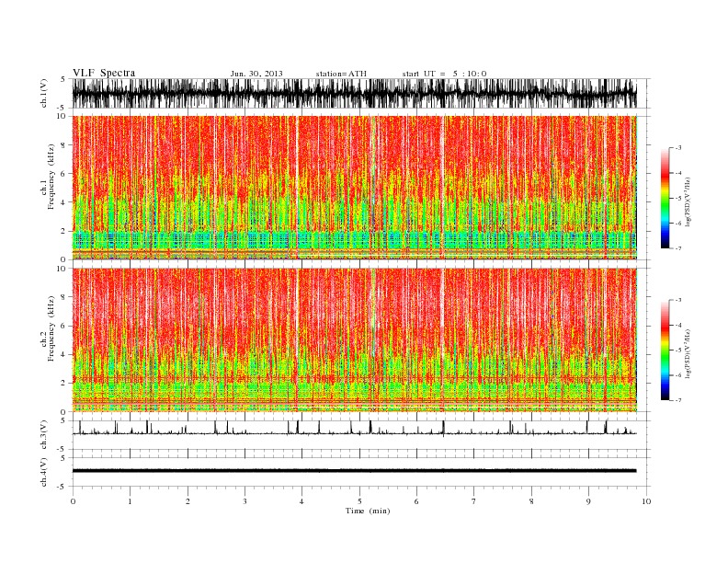
Task: Click the ch.2 colorbar "log(PSD)(V²/Hz)" label
Action: click(x=688, y=353)
